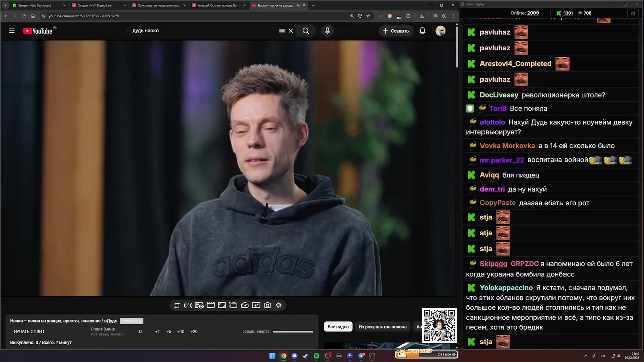
Task: Switch to the Алексей Осипов browser tab
Action: coord(218,5)
